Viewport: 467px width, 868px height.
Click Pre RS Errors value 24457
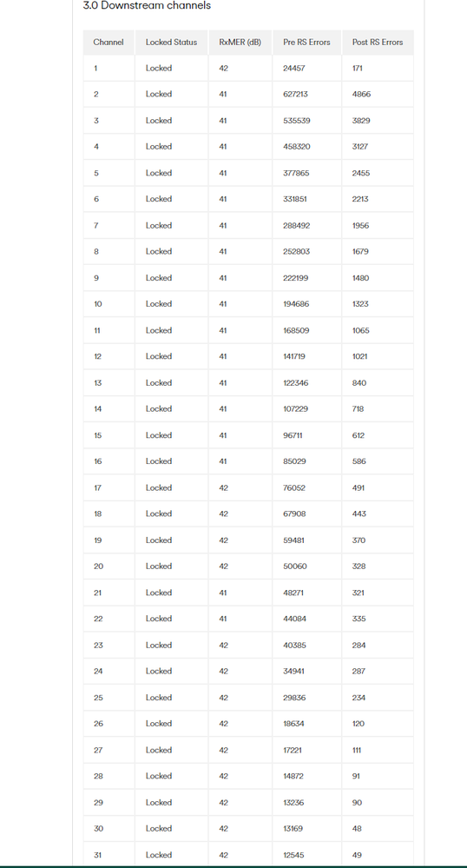(x=293, y=68)
